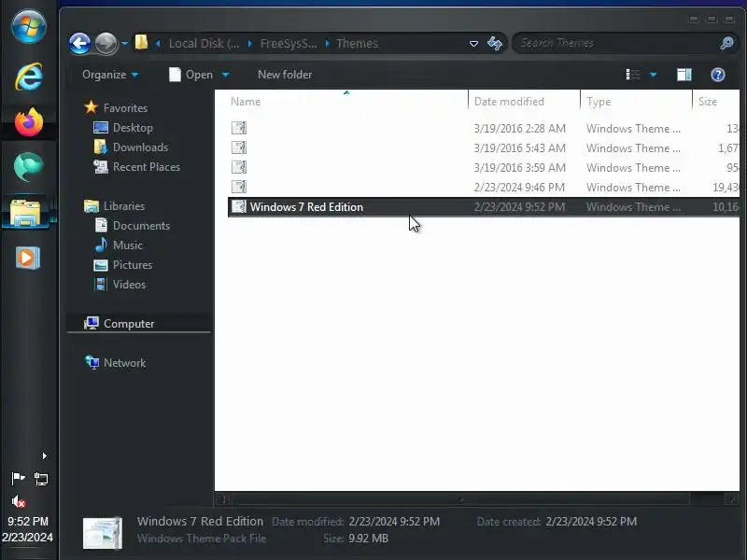Expand the arrow after the FreeSysS... breadcrumb

click(328, 44)
